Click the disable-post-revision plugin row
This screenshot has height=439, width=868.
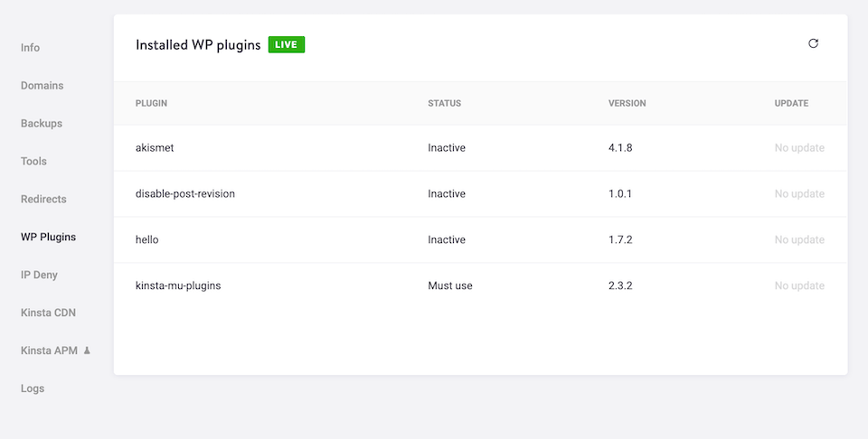point(185,194)
